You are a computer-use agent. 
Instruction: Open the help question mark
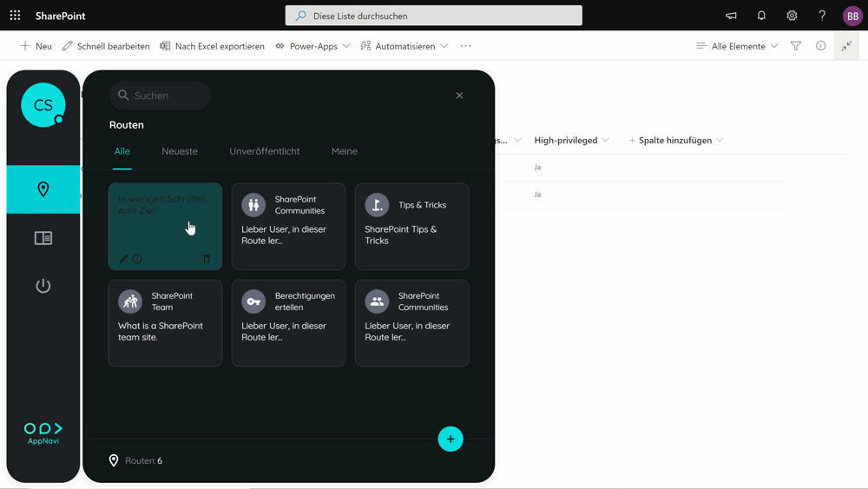pyautogui.click(x=822, y=16)
